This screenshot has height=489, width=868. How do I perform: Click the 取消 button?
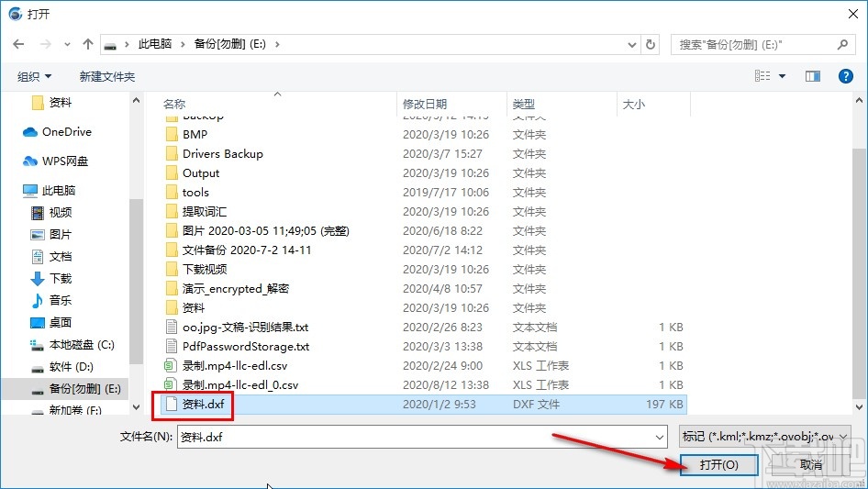[x=811, y=465]
